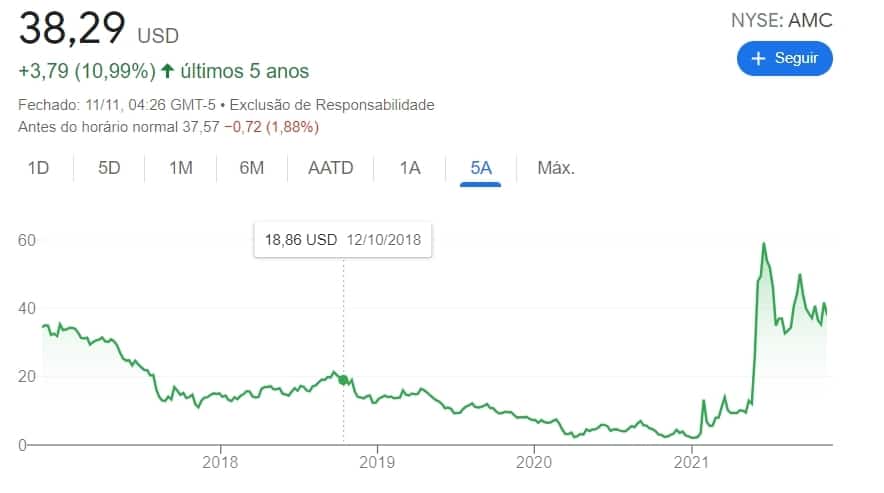Click the 2020 label on the x-axis
Screen dimensions: 884x493
(534, 463)
